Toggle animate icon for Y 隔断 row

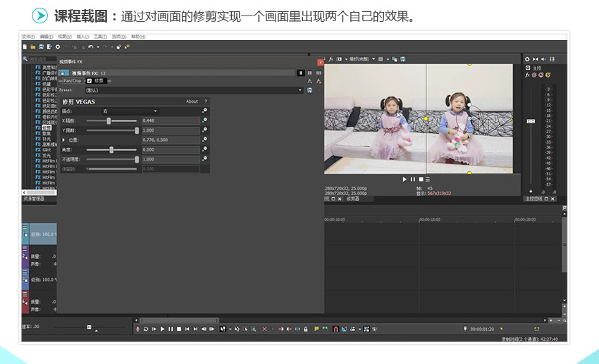tap(205, 130)
